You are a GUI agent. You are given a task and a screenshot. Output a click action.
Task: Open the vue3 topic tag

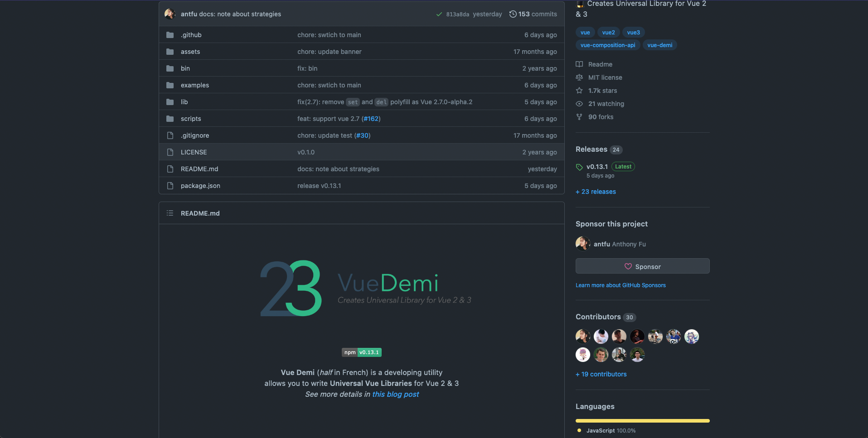[x=633, y=33]
